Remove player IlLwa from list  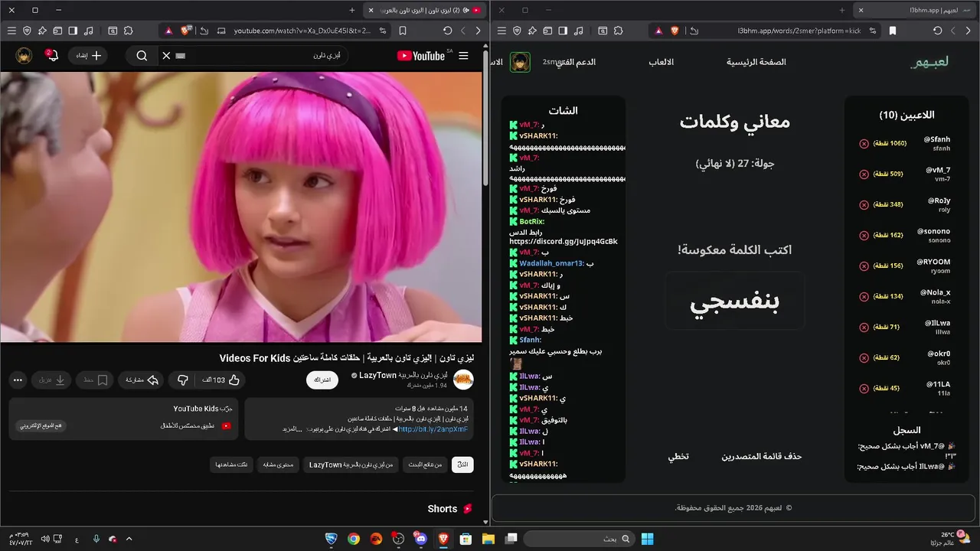click(864, 327)
